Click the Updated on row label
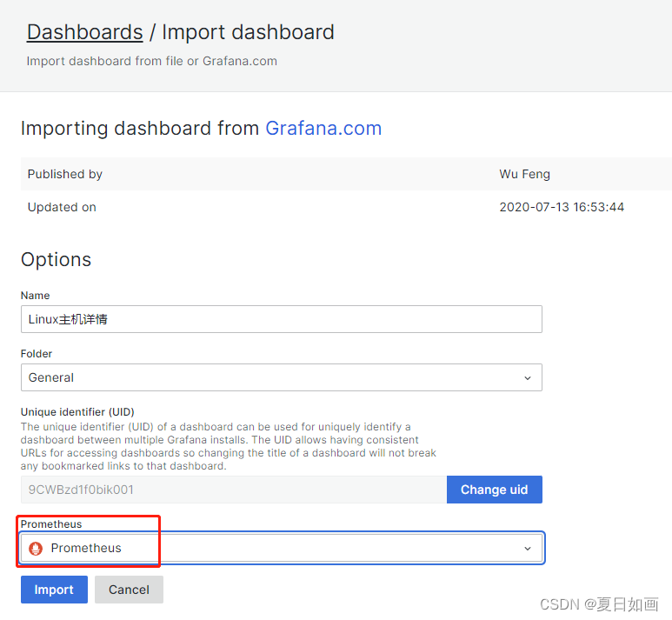Image resolution: width=672 pixels, height=620 pixels. click(x=62, y=207)
